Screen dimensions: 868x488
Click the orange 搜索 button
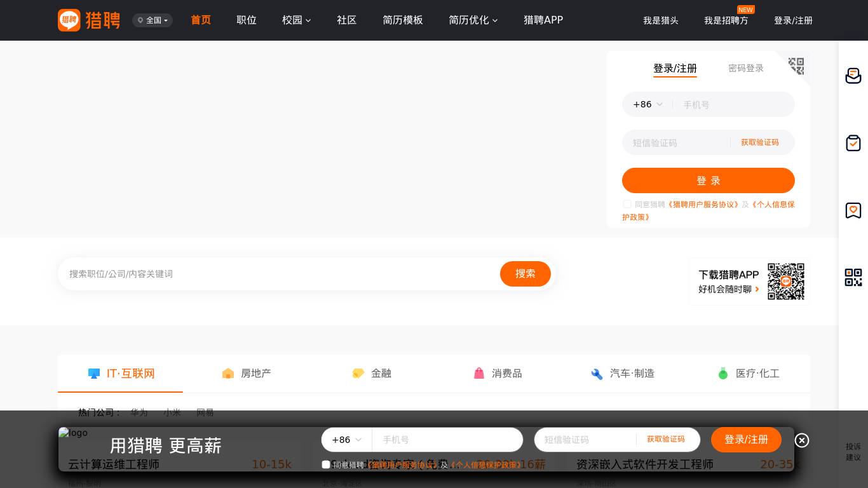pyautogui.click(x=525, y=274)
